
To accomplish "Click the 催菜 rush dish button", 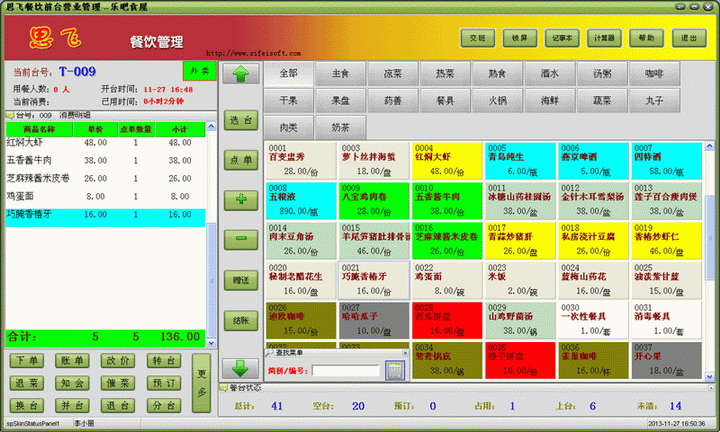I will pos(118,383).
